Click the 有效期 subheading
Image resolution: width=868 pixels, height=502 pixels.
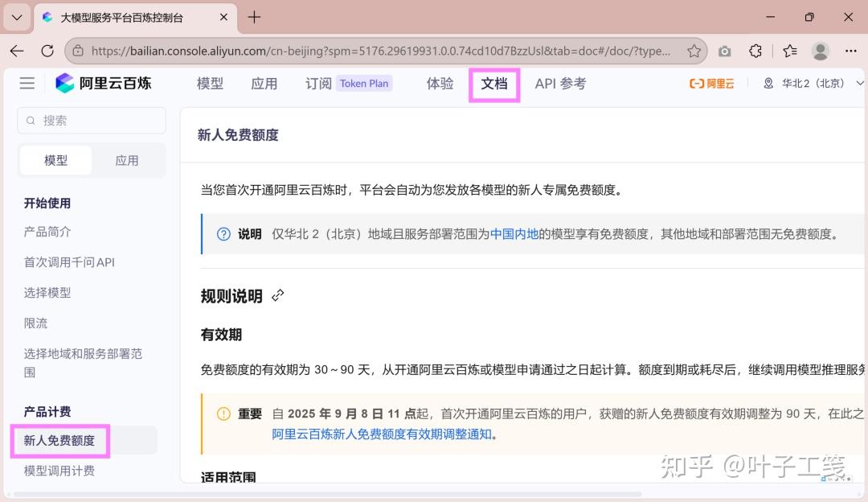tap(222, 335)
